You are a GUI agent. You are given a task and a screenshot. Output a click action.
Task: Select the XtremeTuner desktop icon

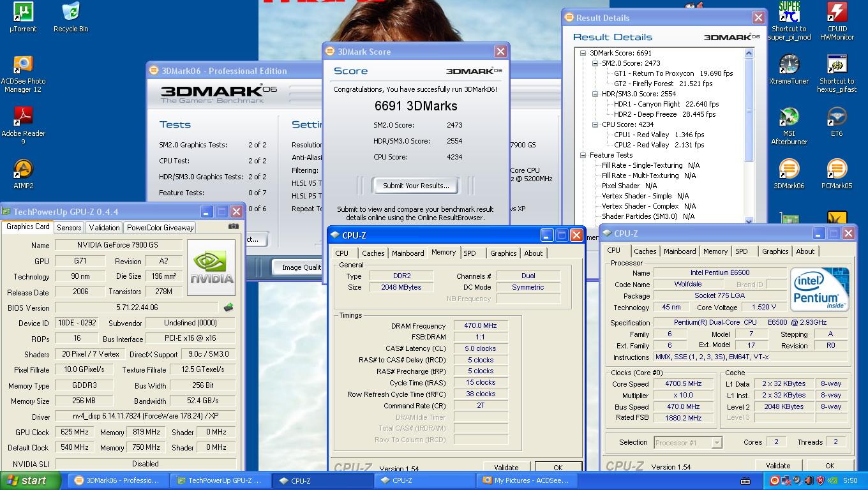click(x=789, y=69)
